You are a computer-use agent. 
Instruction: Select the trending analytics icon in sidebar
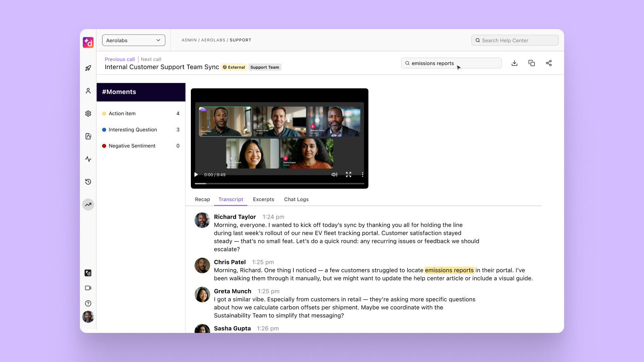click(88, 204)
